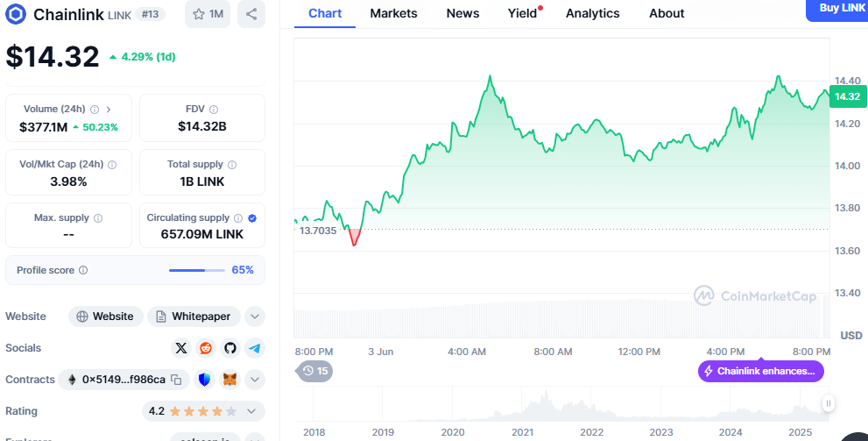Click the Chainlink logo icon
The width and height of the screenshot is (868, 441).
coord(16,14)
